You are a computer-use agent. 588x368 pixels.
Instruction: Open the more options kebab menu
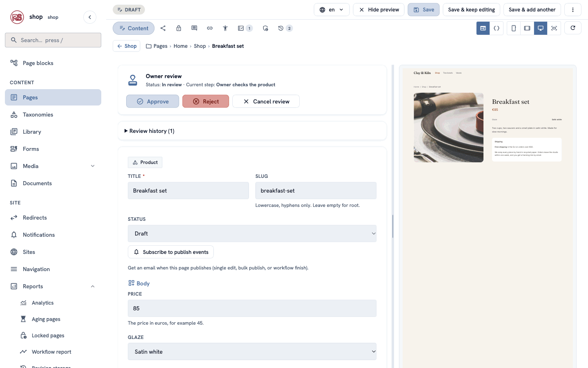tap(573, 10)
